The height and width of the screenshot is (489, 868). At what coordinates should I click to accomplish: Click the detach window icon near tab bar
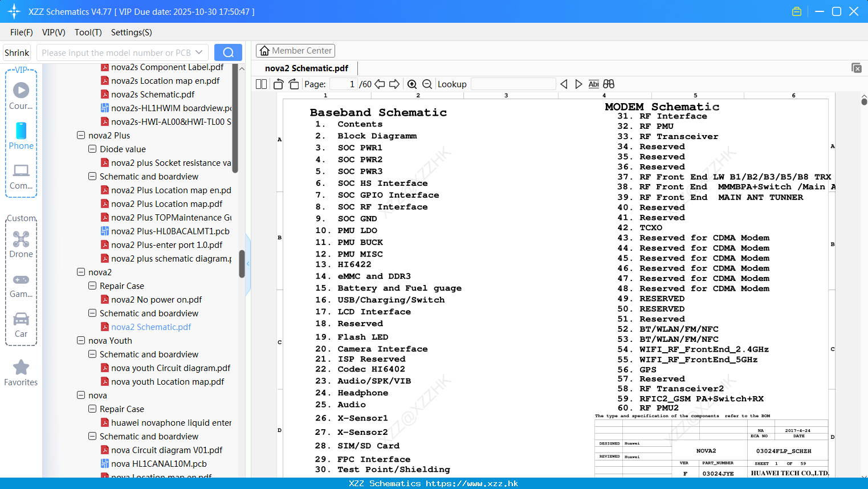(857, 68)
